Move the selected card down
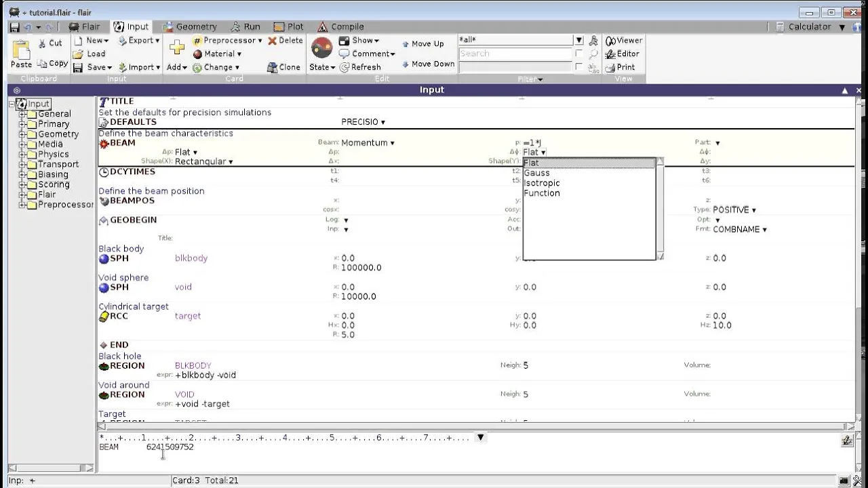868x488 pixels. click(428, 64)
